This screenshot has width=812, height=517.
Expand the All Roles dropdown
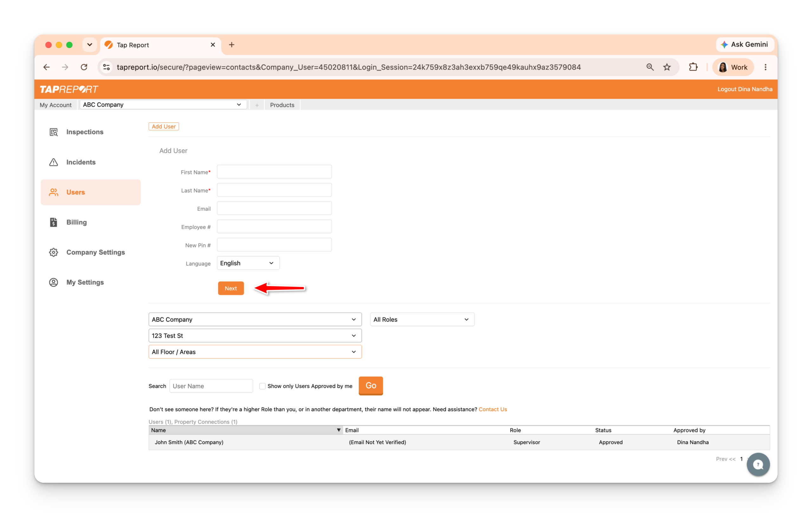click(422, 320)
